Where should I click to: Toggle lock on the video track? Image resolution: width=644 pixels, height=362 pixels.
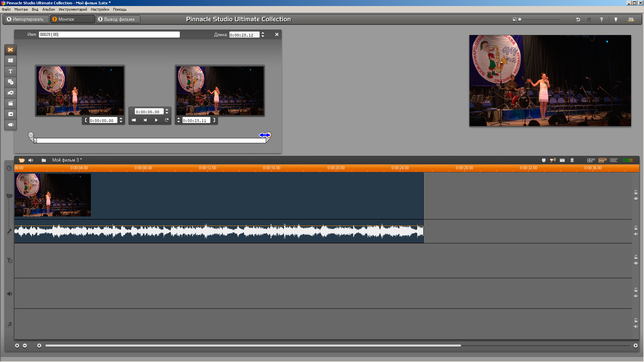pyautogui.click(x=636, y=192)
